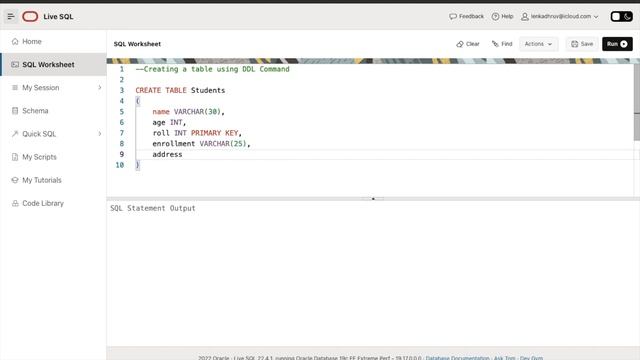Open the Feedback dialog
This screenshot has width=640, height=360.
point(467,16)
